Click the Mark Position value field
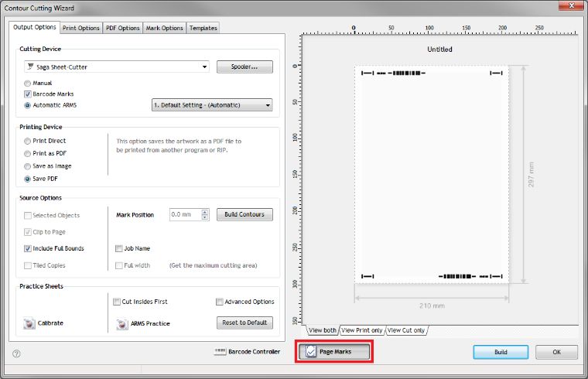This screenshot has height=379, width=588. tap(185, 214)
